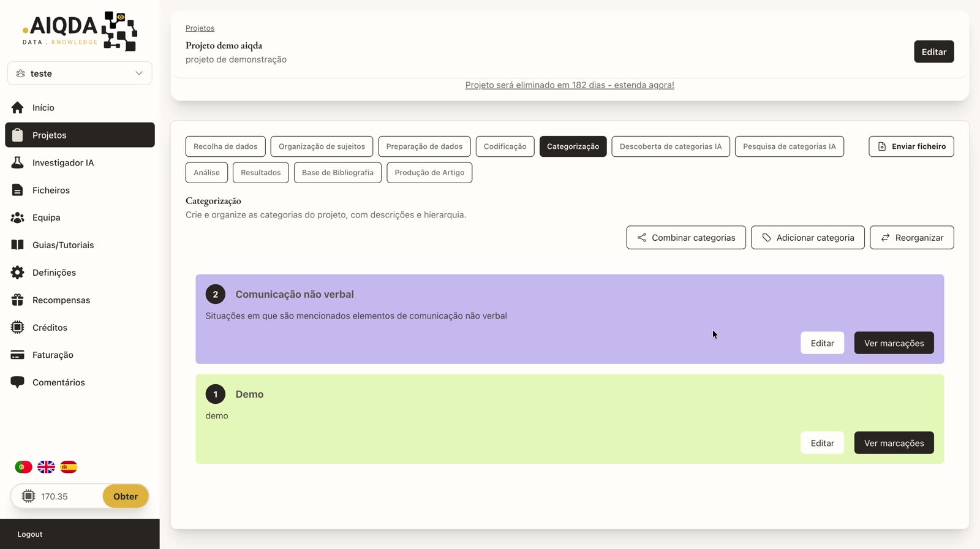Click the credits chip icon beside 170.35
This screenshot has height=549, width=980.
coord(28,496)
